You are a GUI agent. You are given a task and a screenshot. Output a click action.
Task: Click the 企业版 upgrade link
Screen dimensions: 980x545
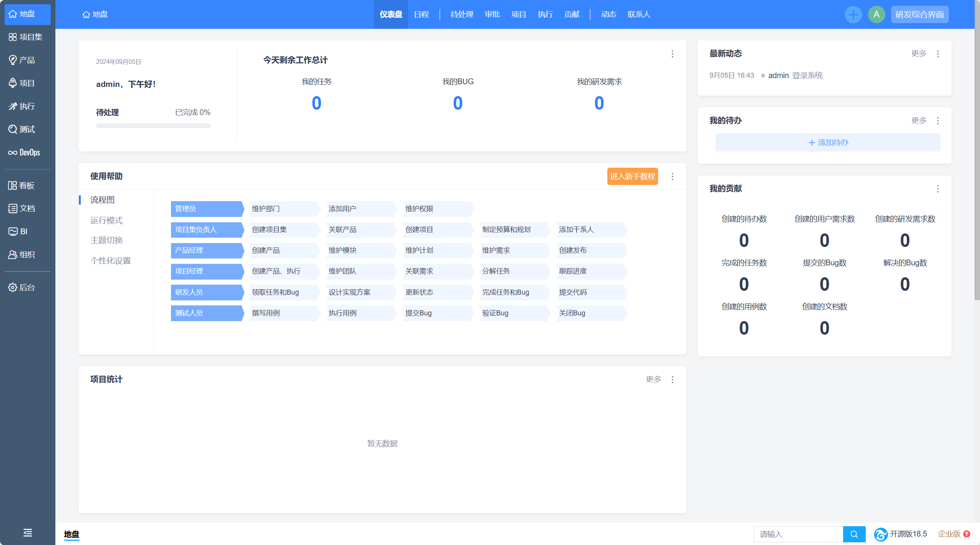click(954, 534)
